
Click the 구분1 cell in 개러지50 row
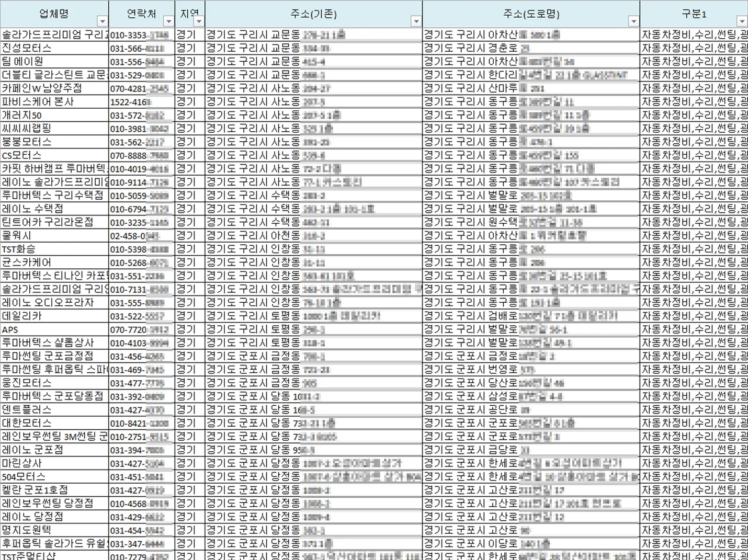pos(694,115)
